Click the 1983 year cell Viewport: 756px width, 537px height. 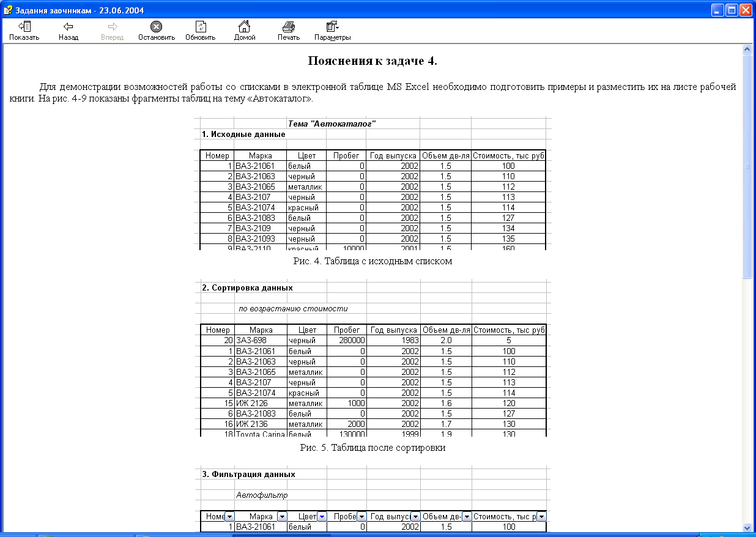pyautogui.click(x=393, y=341)
